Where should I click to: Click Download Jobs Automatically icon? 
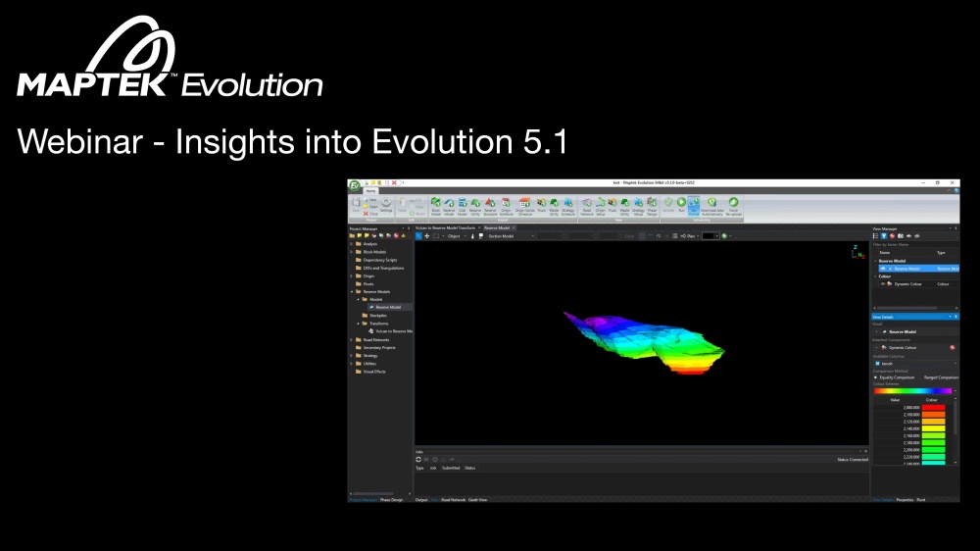(x=711, y=207)
